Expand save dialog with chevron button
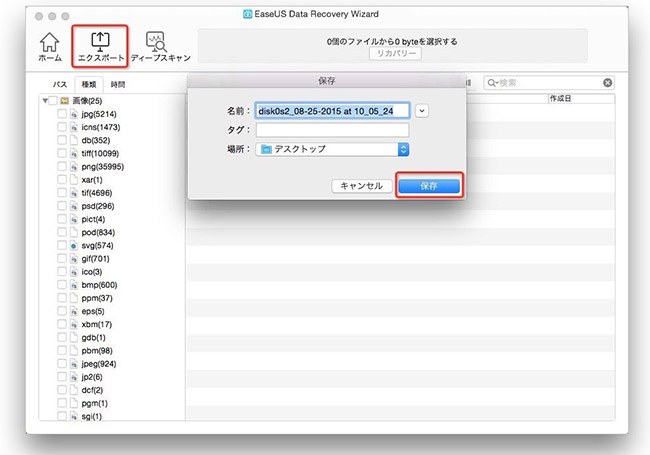 [x=422, y=111]
